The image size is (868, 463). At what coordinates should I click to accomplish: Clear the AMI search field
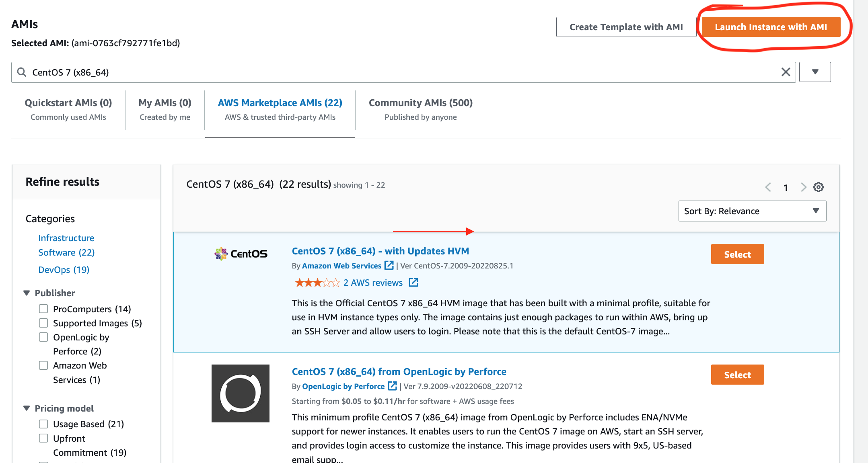pos(786,72)
